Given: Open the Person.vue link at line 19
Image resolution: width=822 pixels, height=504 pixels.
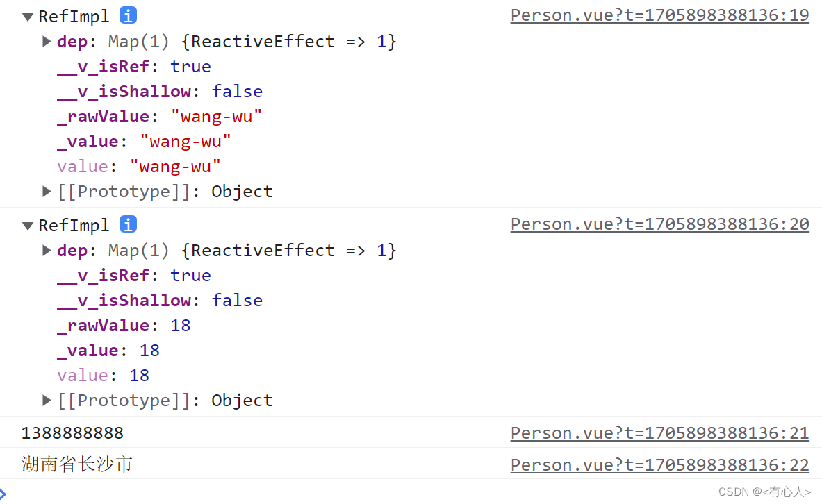Looking at the screenshot, I should coord(659,15).
